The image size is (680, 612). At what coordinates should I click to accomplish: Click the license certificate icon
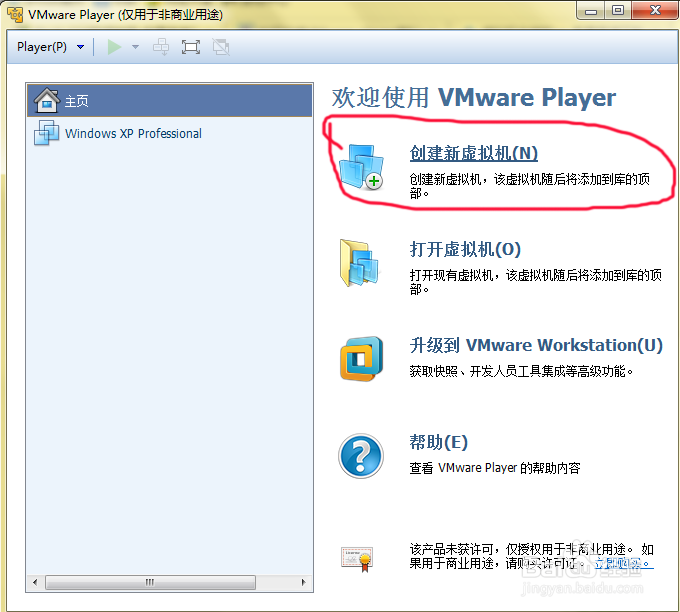tap(357, 559)
